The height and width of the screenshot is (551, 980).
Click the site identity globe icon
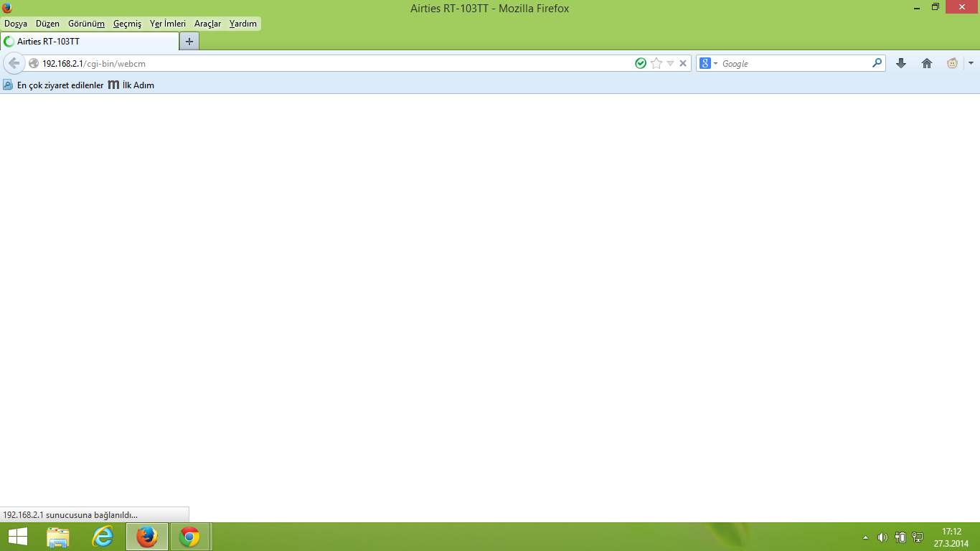(34, 63)
